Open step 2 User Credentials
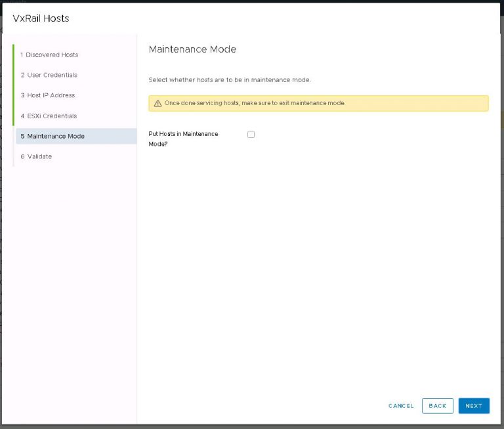Screen dimensions: 504x429 point(49,75)
